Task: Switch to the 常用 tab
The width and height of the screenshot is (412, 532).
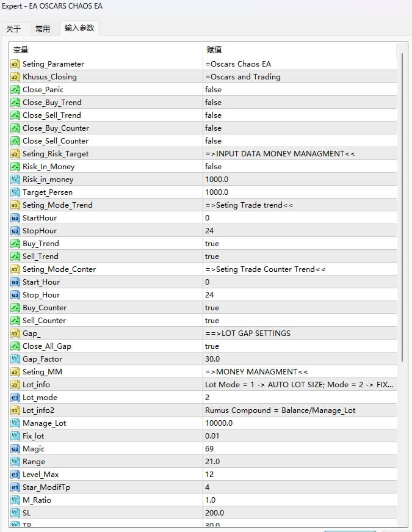Action: click(43, 29)
